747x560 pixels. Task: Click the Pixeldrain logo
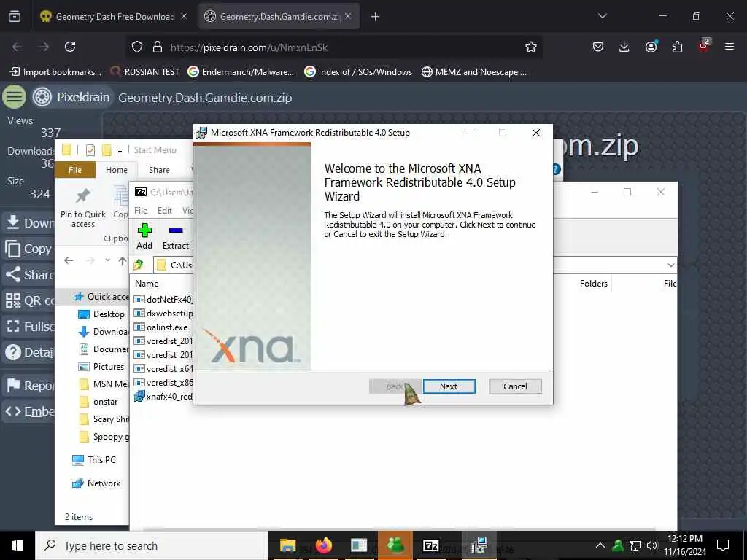pos(71,97)
